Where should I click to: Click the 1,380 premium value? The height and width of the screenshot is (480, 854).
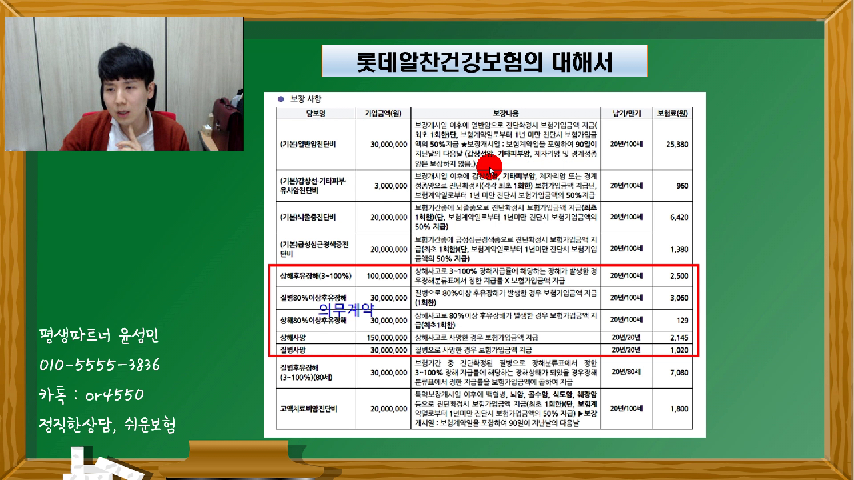[679, 249]
